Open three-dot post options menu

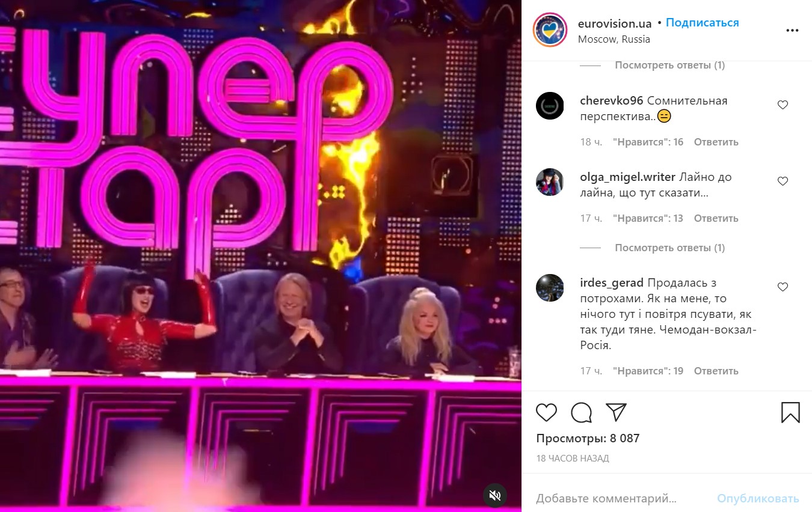coord(792,31)
